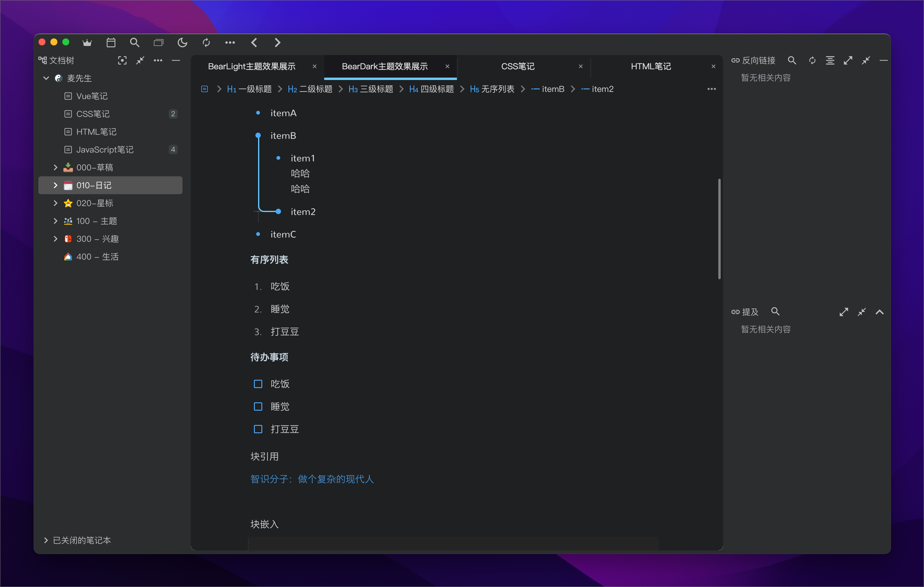This screenshot has height=587, width=924.
Task: Collapse the 麦先生 notebook tree
Action: point(46,78)
